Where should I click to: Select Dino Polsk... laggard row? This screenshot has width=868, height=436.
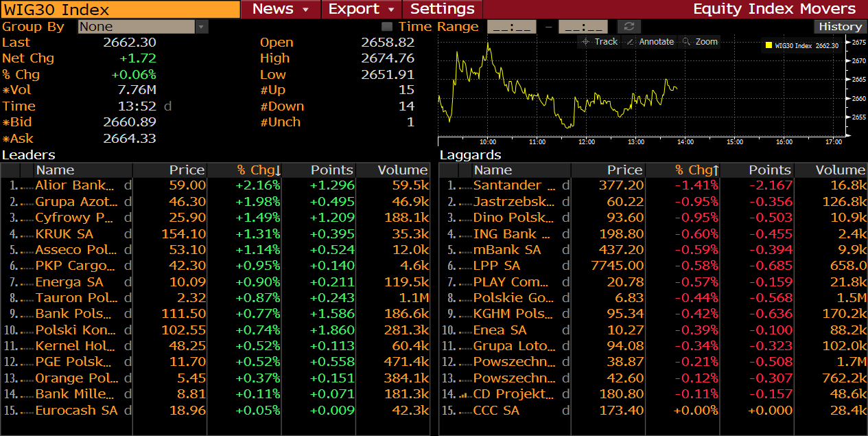tap(653, 218)
